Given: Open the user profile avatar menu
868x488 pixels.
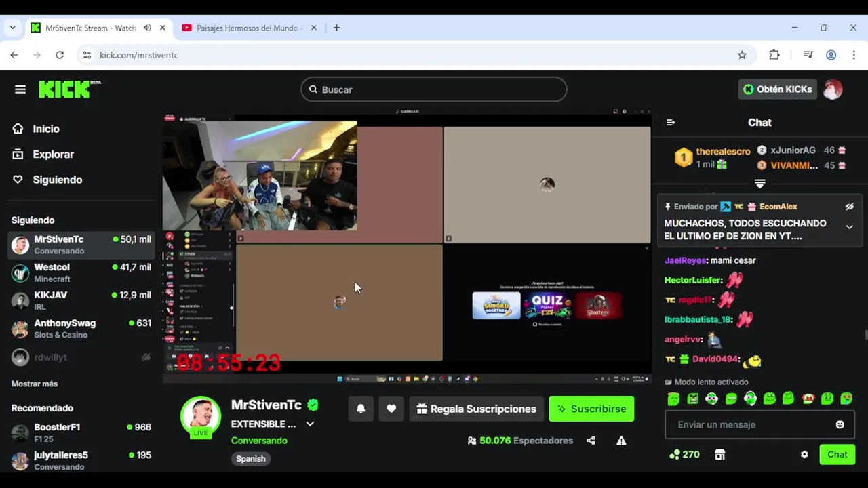Looking at the screenshot, I should 833,89.
